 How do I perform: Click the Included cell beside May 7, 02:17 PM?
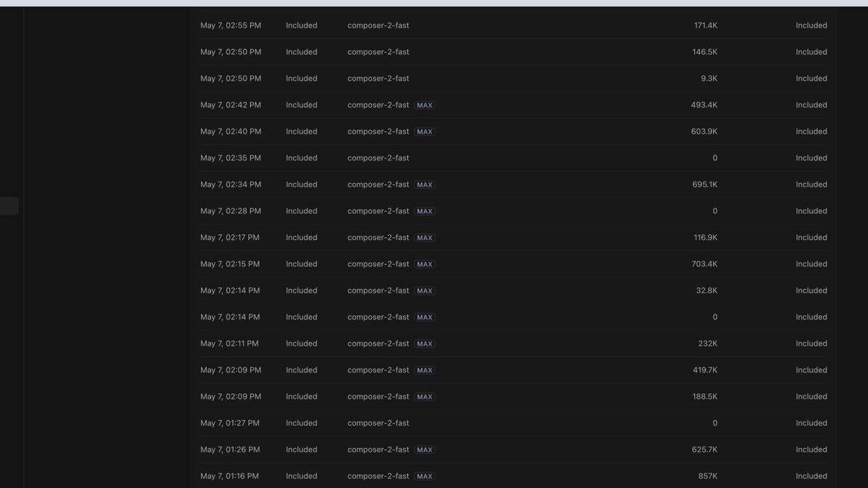[302, 237]
